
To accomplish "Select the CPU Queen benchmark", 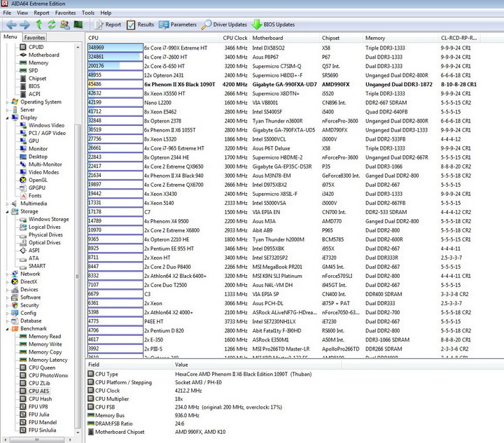I will [42, 367].
